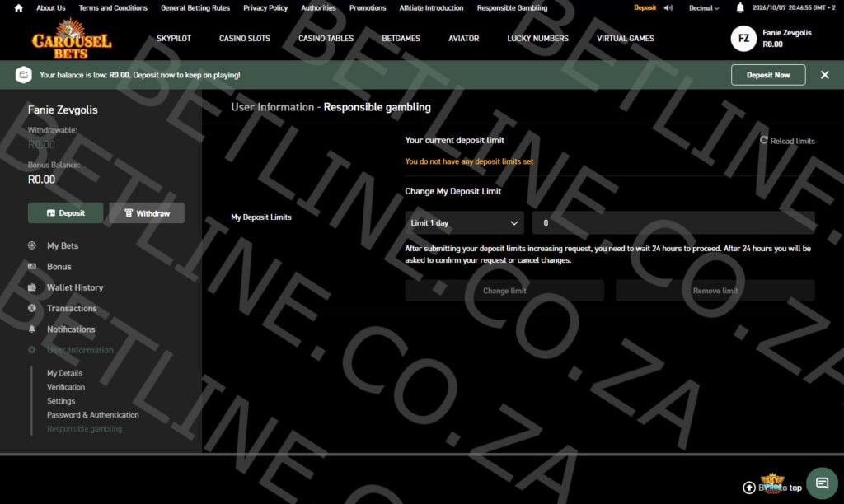Open the Carousel Bets logo
Screen dimensions: 844x504
coord(72,39)
